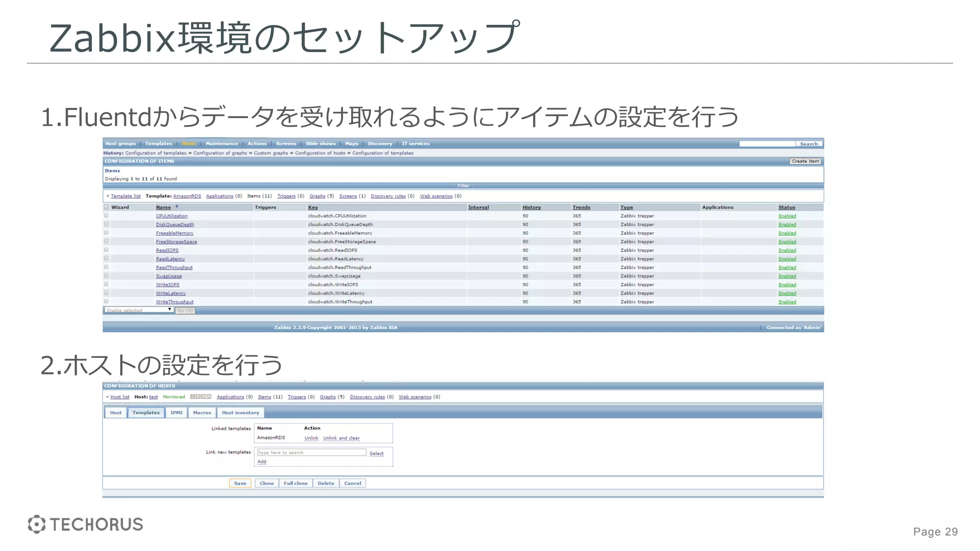Viewport: 980px width, 551px height.
Task: Click the Save button
Action: click(x=240, y=483)
